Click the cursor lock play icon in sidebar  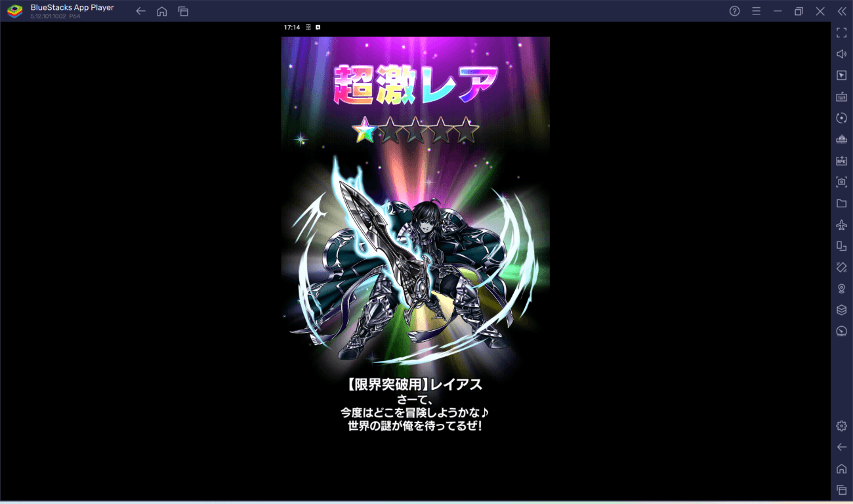pyautogui.click(x=842, y=75)
